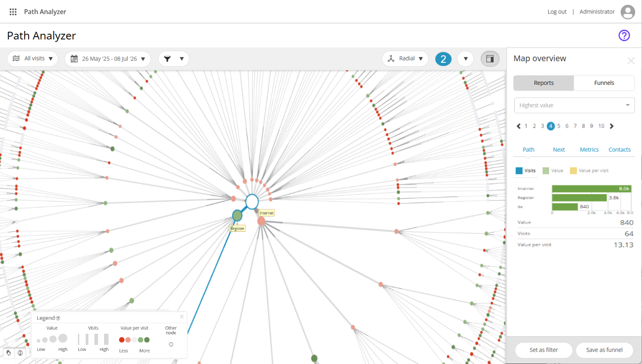Click the Visits 64 figure
Screen dimensions: 642x364
pos(629,234)
